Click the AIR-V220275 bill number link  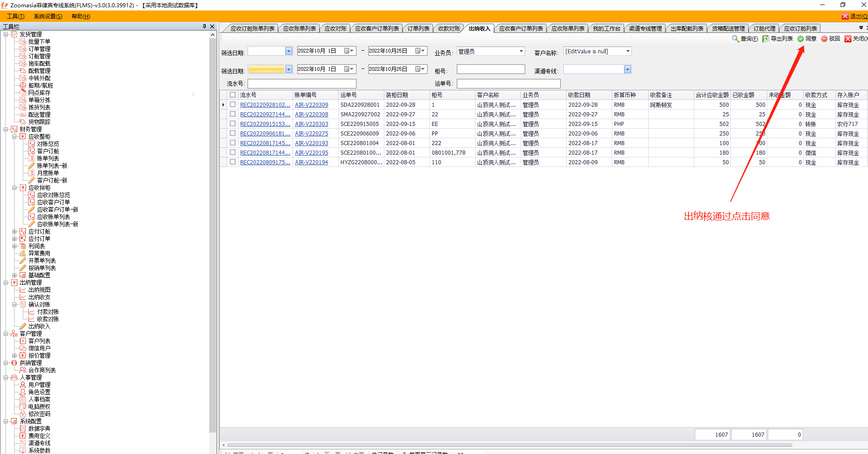click(x=311, y=134)
